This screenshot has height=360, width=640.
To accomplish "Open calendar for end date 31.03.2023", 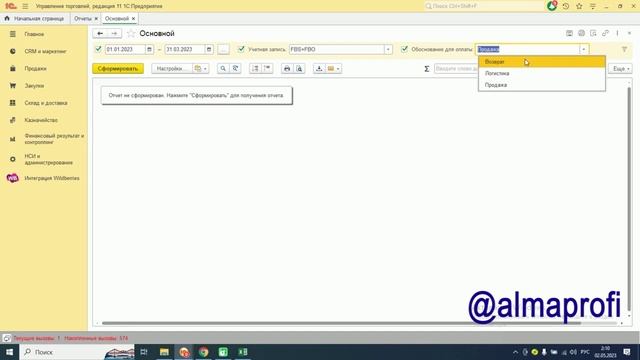I will (209, 49).
